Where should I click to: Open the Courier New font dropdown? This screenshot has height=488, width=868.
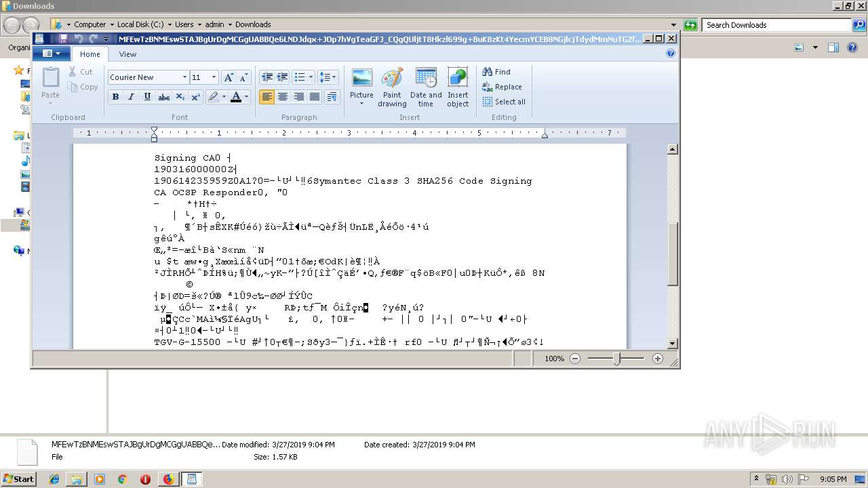coord(184,77)
